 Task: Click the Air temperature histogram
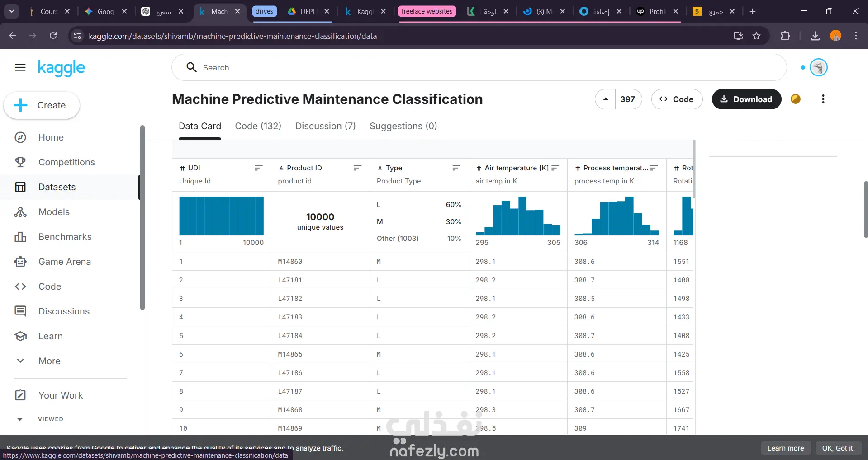tap(518, 216)
